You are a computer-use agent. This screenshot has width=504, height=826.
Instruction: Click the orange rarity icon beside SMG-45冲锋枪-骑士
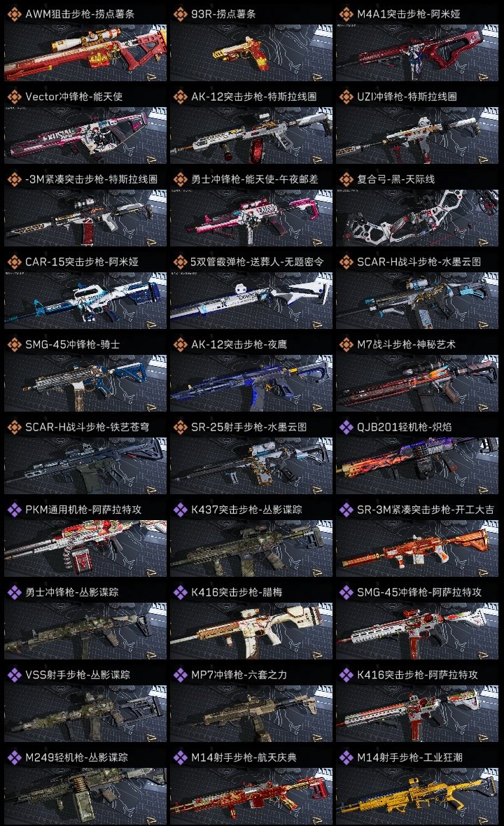point(14,344)
